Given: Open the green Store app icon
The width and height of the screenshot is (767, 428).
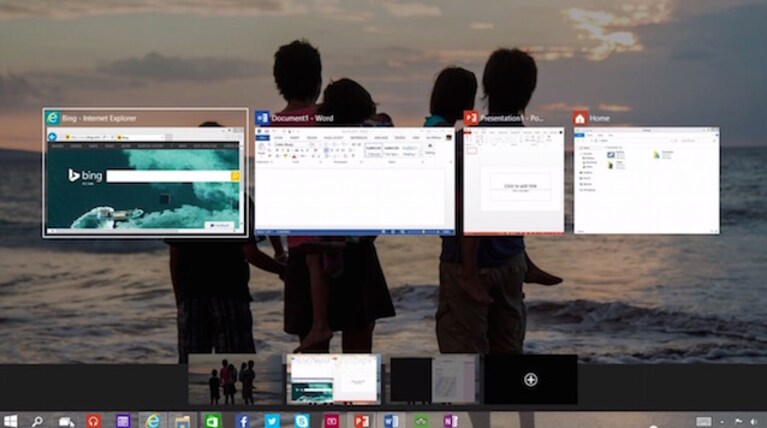Looking at the screenshot, I should point(212,421).
